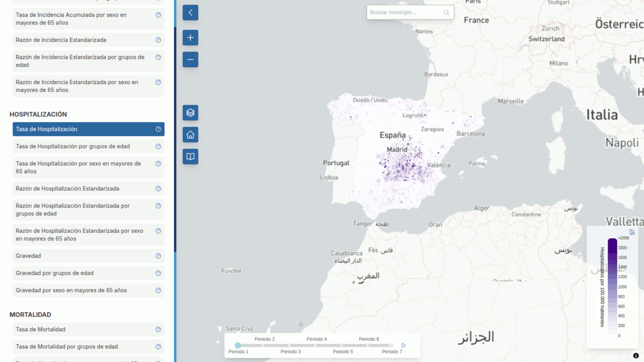Image resolution: width=644 pixels, height=362 pixels.
Task: Zoom in on the map
Action: (x=190, y=38)
